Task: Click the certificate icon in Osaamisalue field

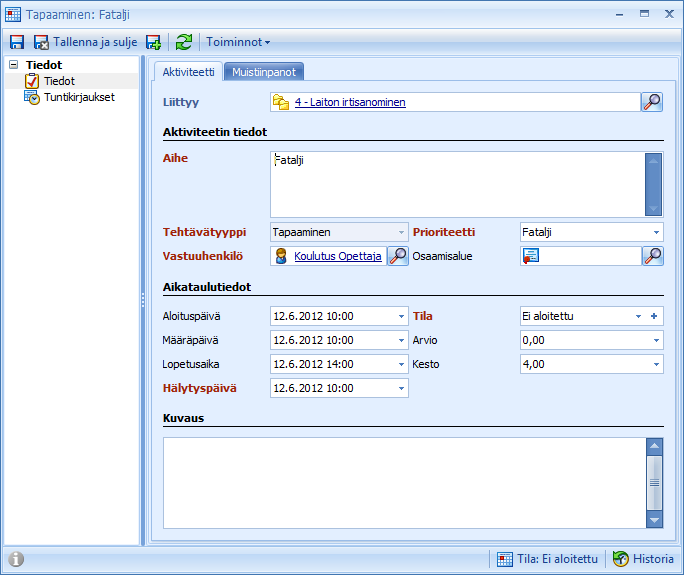Action: tap(531, 256)
